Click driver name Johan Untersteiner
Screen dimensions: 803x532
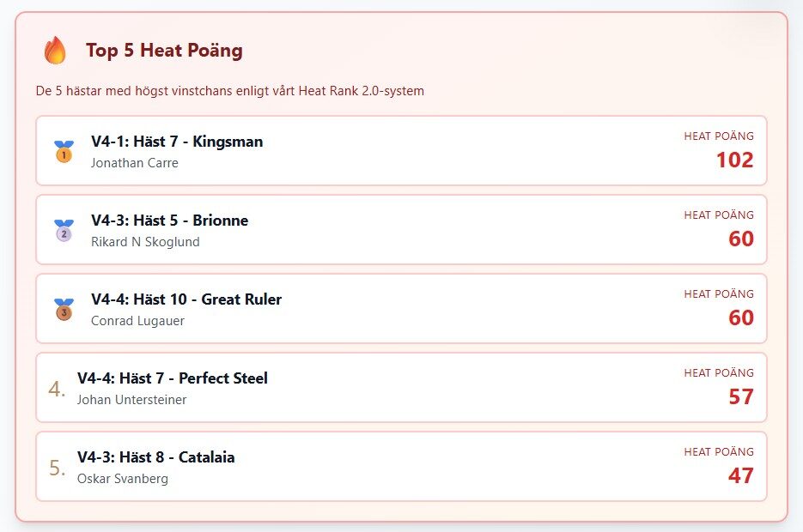click(131, 400)
